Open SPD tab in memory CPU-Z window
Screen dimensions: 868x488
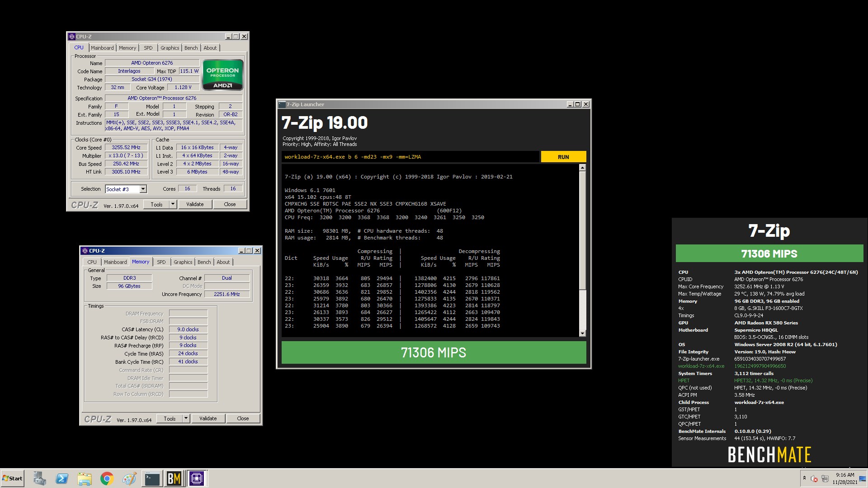(161, 262)
